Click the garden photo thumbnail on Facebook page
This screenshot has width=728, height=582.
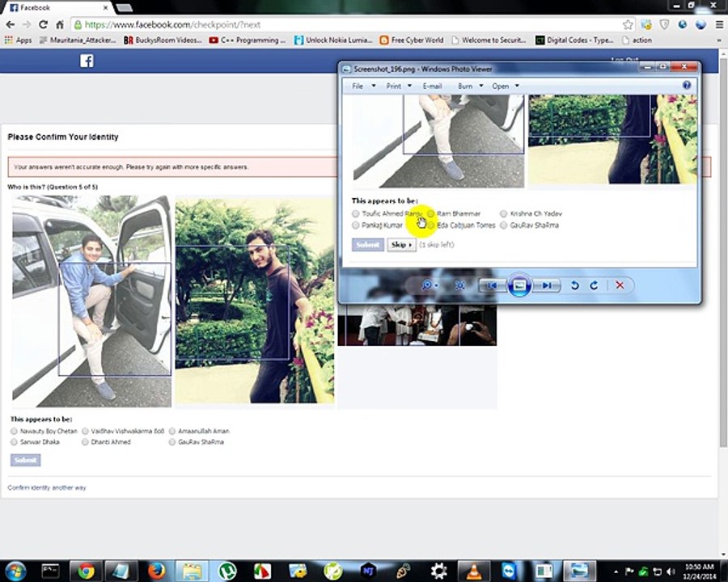point(255,302)
